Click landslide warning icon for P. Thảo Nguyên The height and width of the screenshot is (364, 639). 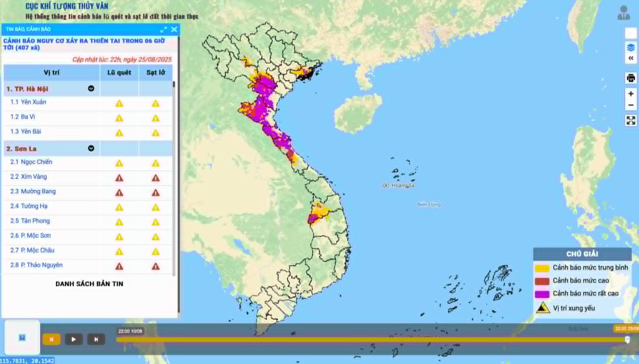point(155,267)
